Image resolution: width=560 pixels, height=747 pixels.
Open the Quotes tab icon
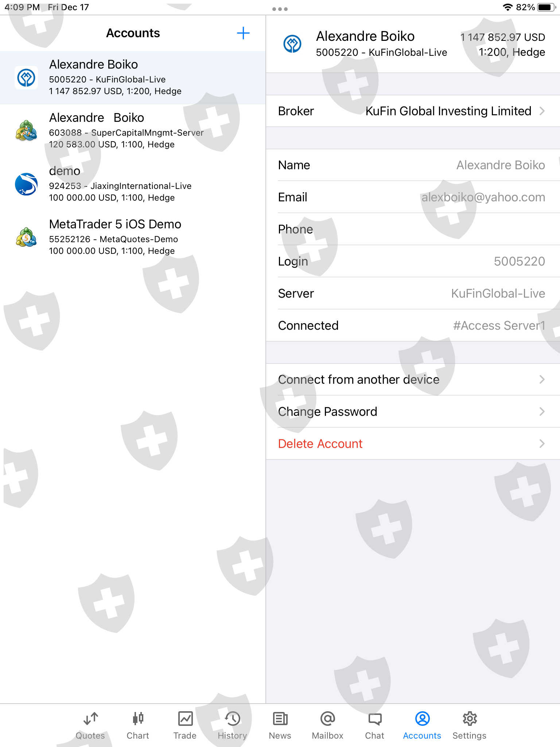pyautogui.click(x=90, y=719)
